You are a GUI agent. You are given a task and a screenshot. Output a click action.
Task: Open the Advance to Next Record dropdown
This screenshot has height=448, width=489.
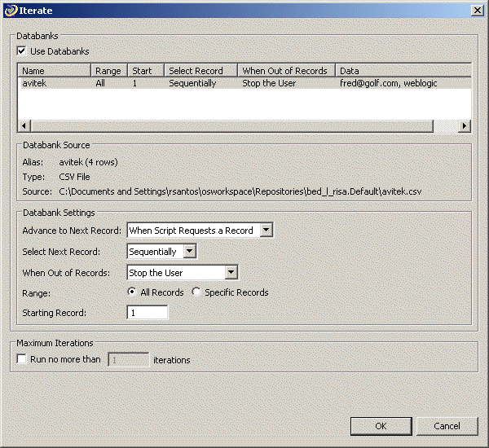(266, 230)
